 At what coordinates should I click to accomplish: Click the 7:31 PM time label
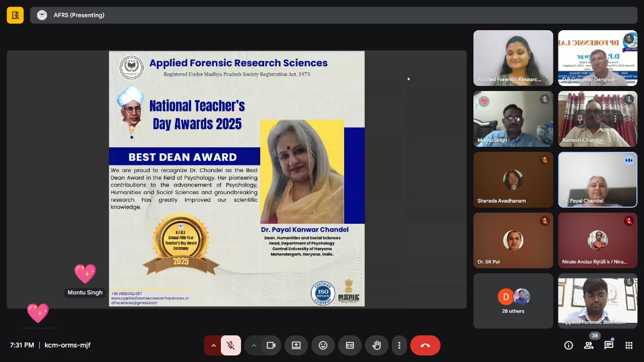pos(22,345)
